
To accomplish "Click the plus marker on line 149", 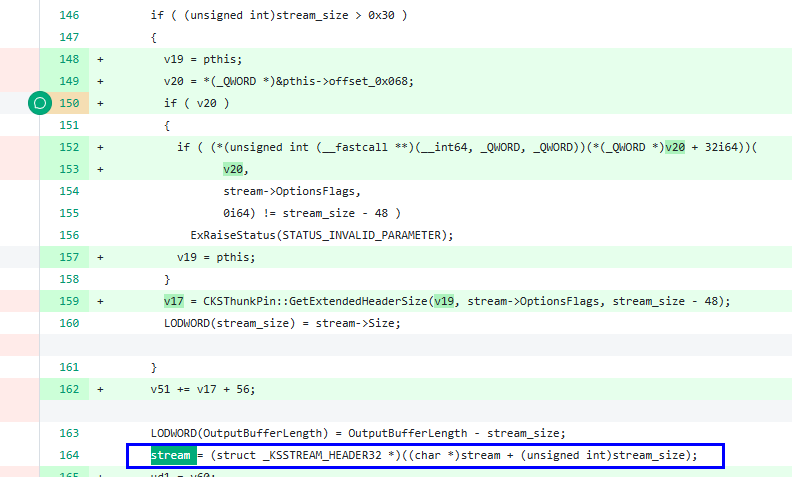I will tap(100, 81).
